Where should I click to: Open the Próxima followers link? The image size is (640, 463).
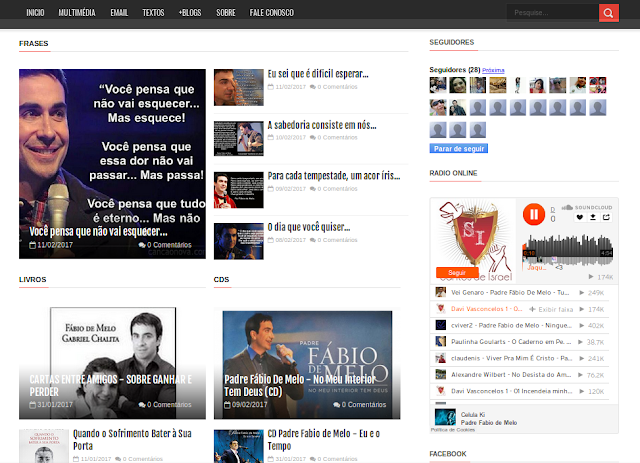493,70
